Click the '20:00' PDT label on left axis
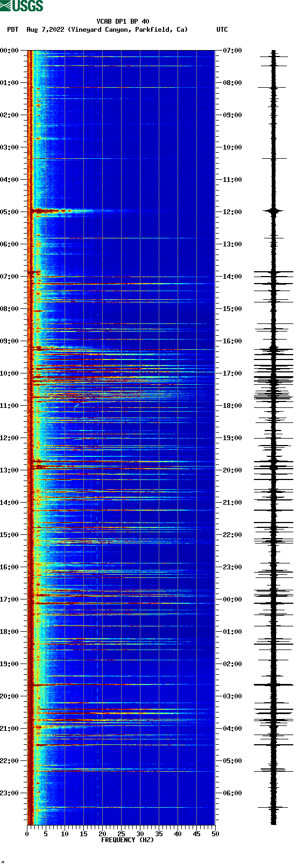 (9, 696)
